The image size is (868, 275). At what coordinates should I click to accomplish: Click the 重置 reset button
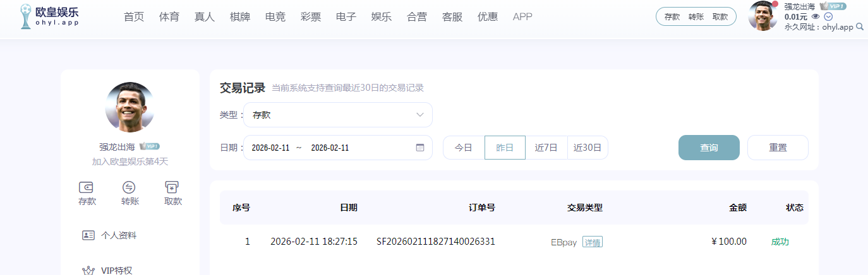tap(778, 148)
